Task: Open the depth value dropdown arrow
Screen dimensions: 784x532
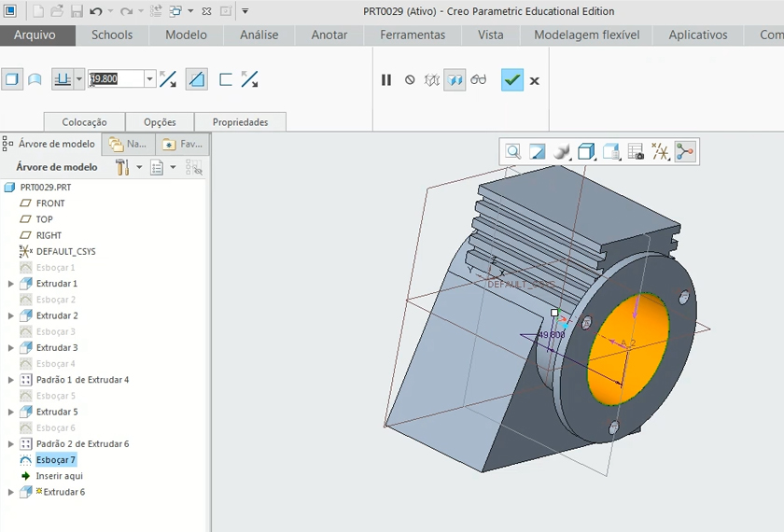Action: [x=149, y=79]
